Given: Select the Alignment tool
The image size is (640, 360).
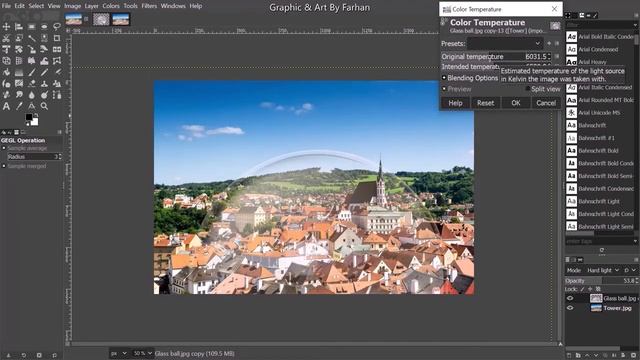Looking at the screenshot, I should click(19, 27).
